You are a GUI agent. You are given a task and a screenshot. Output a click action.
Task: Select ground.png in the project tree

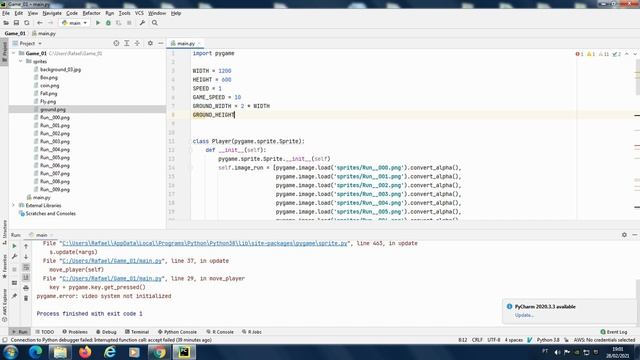click(x=53, y=109)
